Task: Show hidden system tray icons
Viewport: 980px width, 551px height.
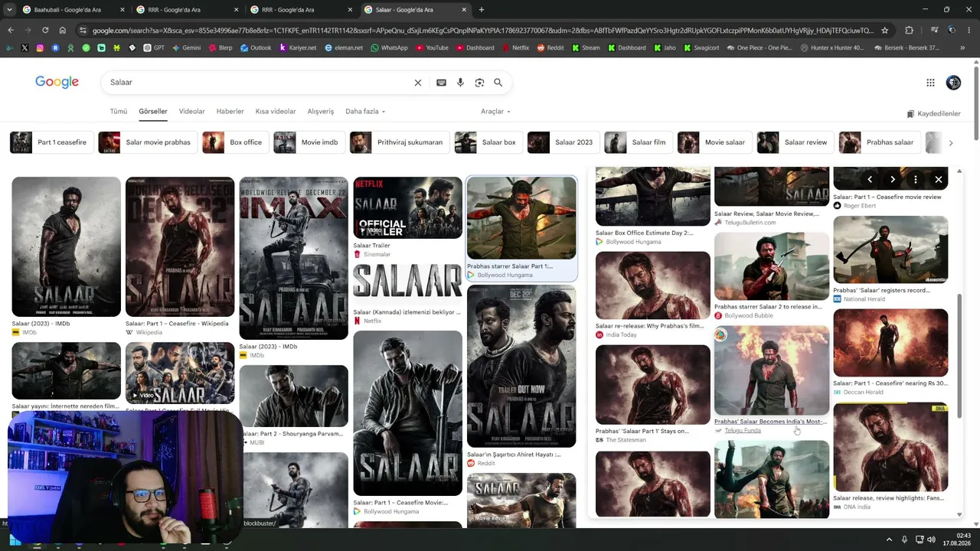Action: coord(889,540)
